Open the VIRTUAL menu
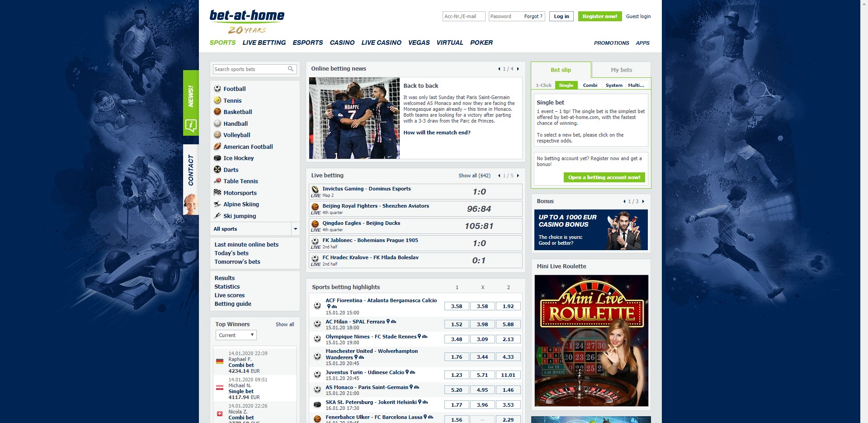This screenshot has height=423, width=868. 449,43
